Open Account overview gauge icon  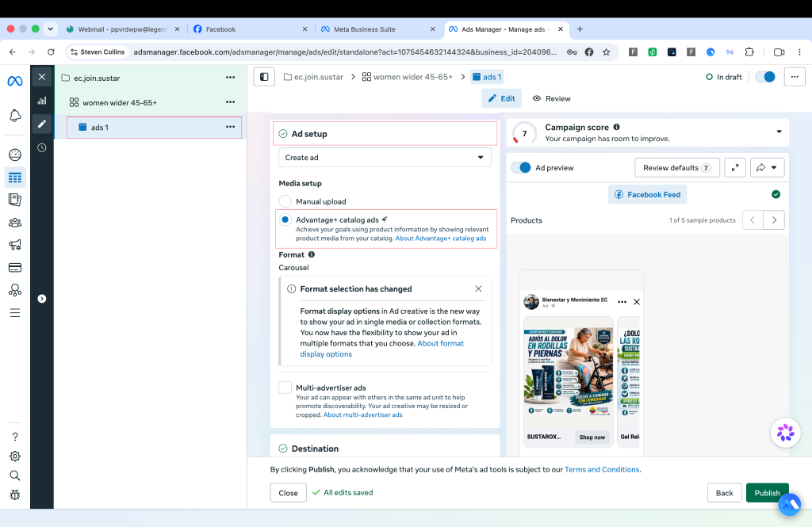15,155
